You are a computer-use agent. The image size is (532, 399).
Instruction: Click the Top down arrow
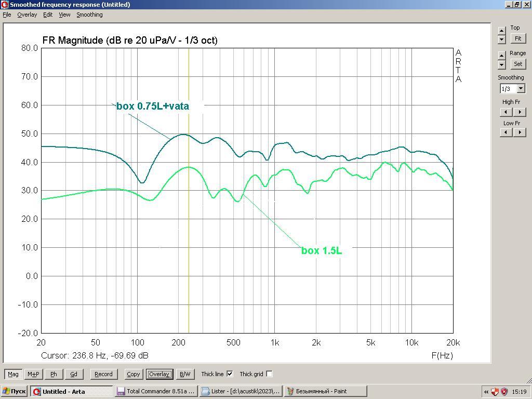coord(502,39)
